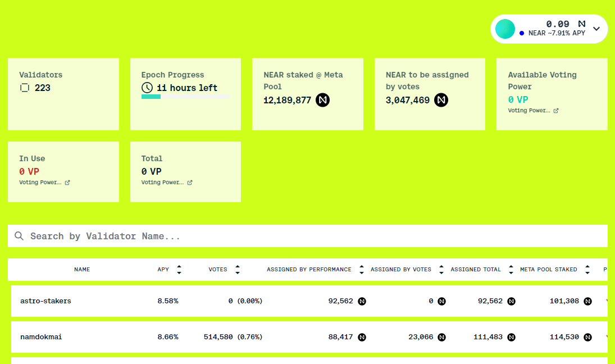615x364 pixels.
Task: Click the NEAR logo beside 12,189,877
Action: click(x=322, y=100)
